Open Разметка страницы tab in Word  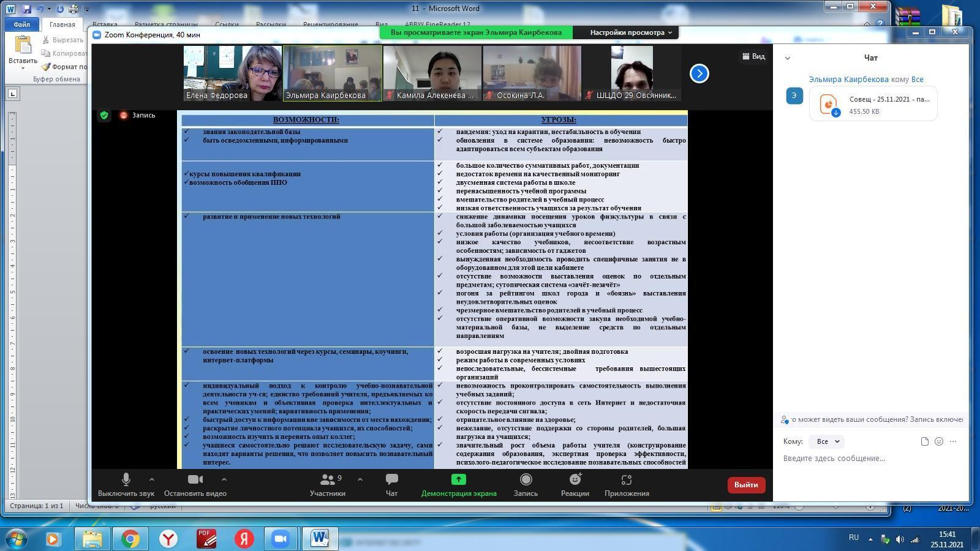tap(165, 24)
